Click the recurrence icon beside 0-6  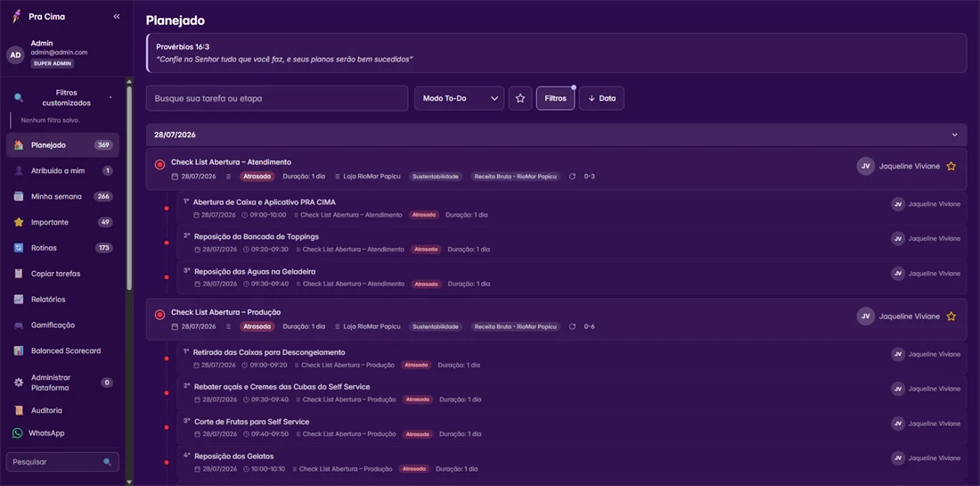572,326
